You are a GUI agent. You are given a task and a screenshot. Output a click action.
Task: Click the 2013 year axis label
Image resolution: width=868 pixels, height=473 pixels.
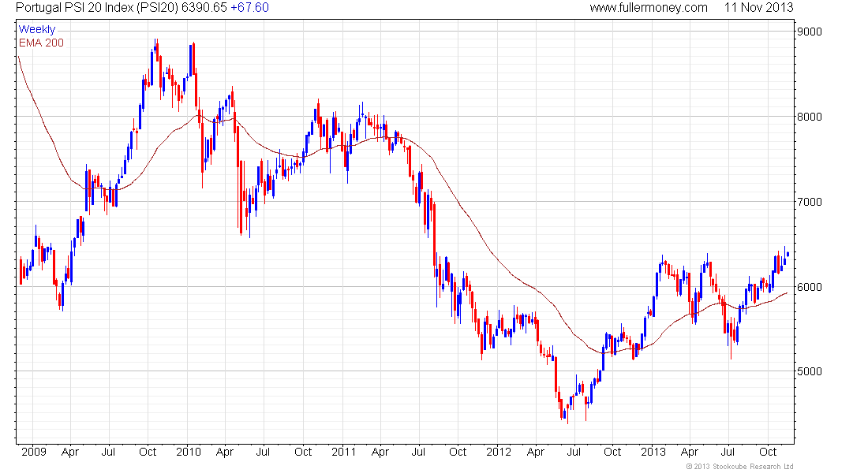coord(653,452)
